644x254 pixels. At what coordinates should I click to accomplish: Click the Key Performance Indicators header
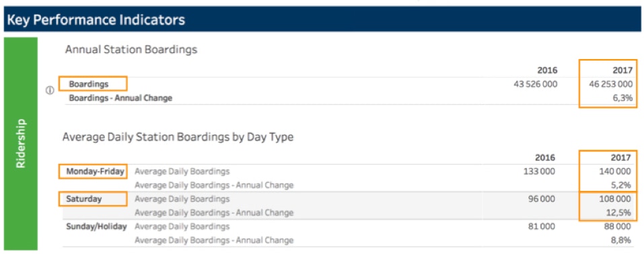[322, 19]
